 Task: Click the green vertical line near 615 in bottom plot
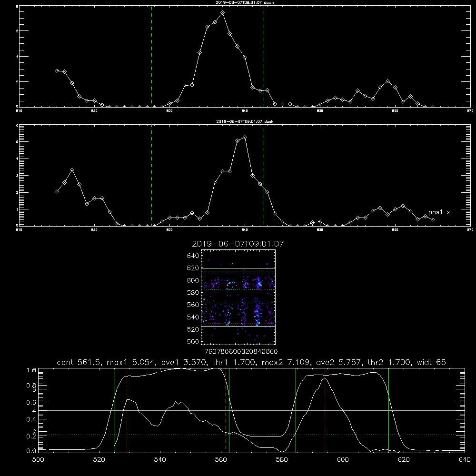[388, 410]
